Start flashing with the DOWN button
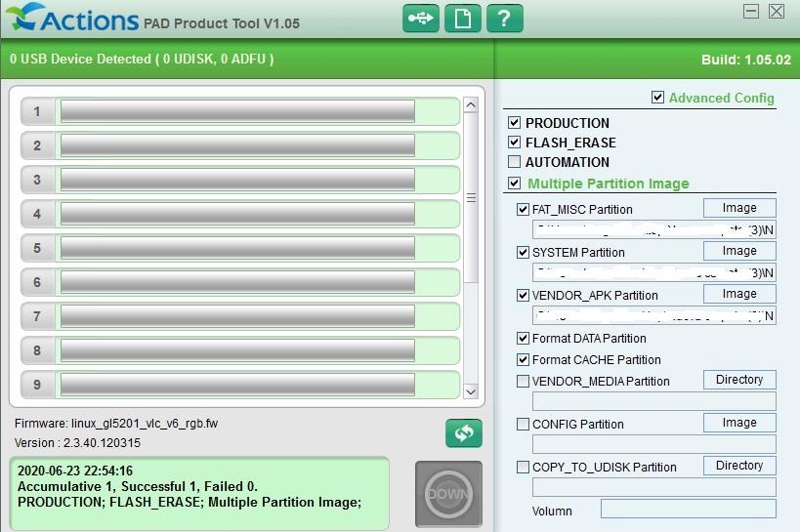The height and width of the screenshot is (532, 800). tap(448, 494)
